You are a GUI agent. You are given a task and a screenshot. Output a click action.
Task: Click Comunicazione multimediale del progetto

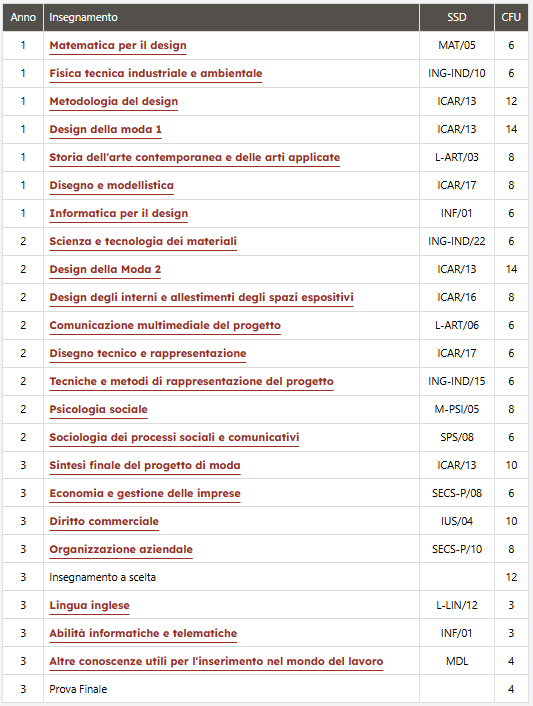pos(165,325)
